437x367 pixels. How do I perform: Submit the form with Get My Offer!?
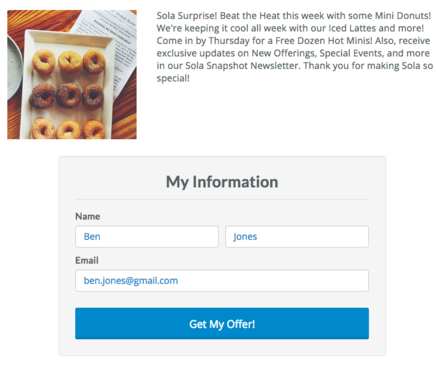[x=222, y=324]
